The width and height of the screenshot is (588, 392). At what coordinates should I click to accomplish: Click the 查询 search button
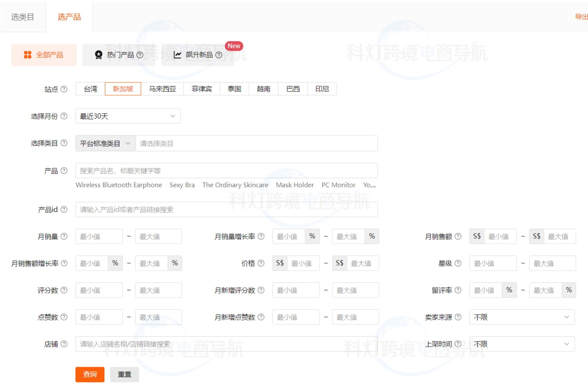90,374
